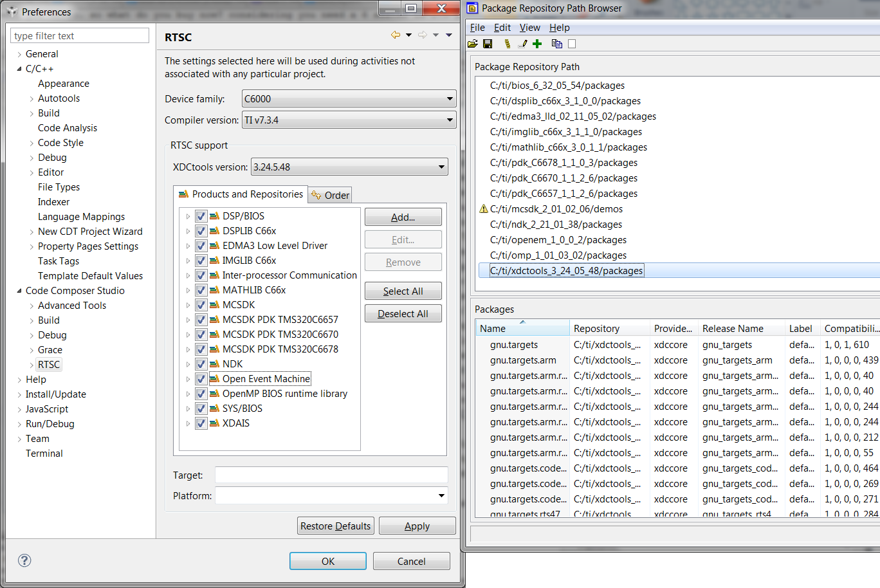Switch to the Order tab
The image size is (880, 588).
tap(330, 195)
